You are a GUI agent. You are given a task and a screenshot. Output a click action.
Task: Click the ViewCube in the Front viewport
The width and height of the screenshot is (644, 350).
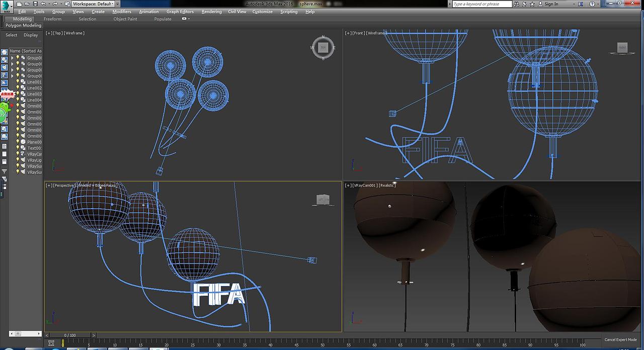[622, 48]
